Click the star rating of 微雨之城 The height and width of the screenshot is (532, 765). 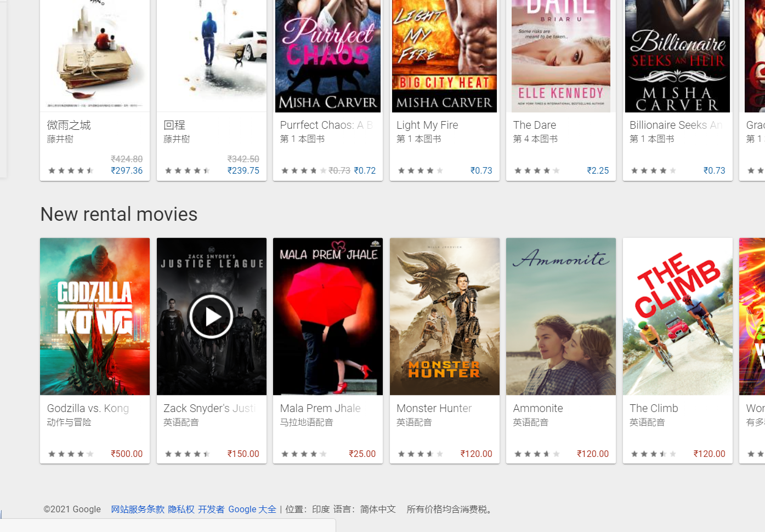click(71, 170)
